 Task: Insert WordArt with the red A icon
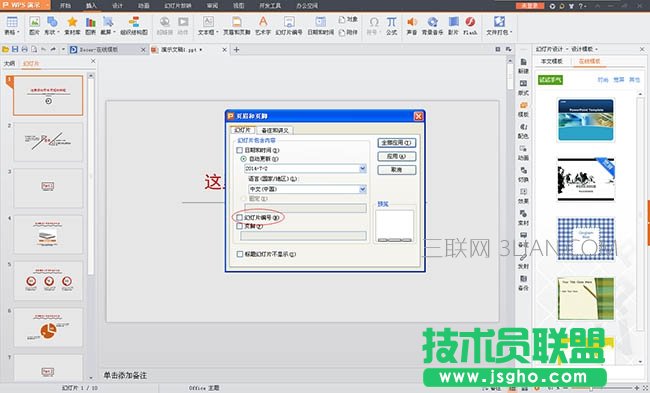coord(263,22)
